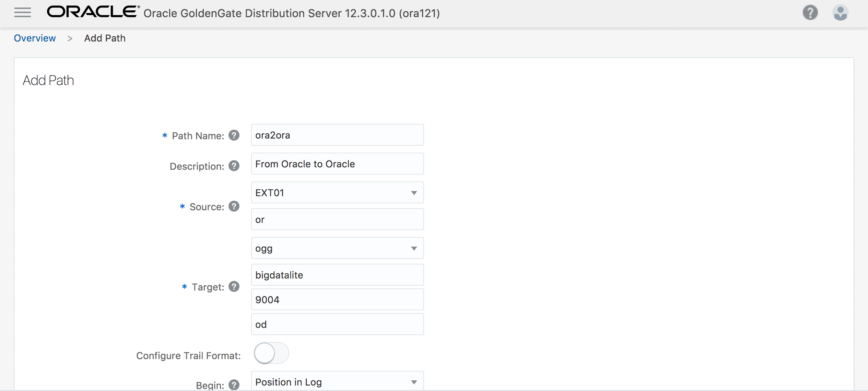
Task: Click inside the Path Name field showing ora2ora
Action: coord(337,135)
